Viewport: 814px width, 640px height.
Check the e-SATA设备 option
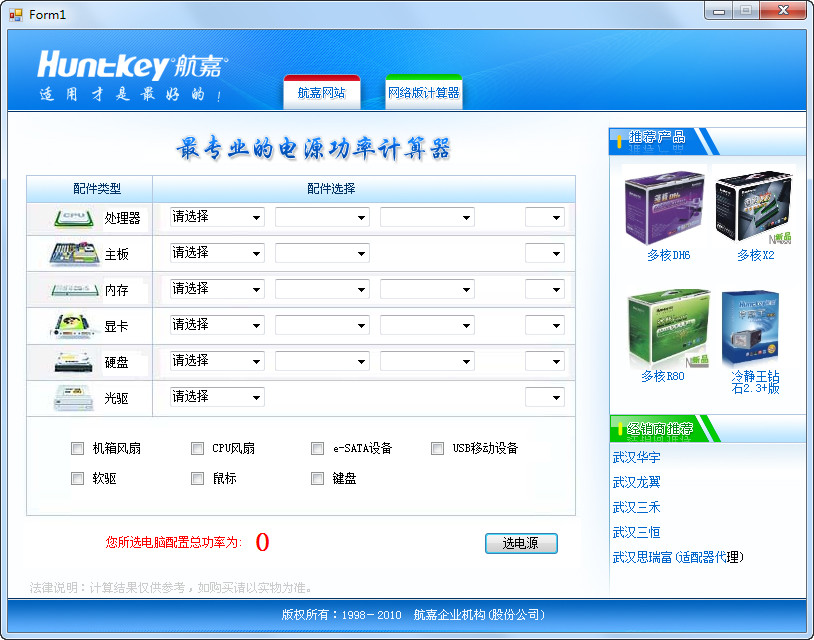point(317,448)
